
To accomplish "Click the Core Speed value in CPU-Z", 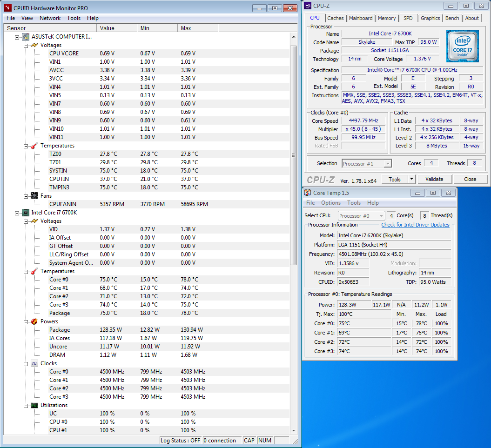I will click(363, 120).
